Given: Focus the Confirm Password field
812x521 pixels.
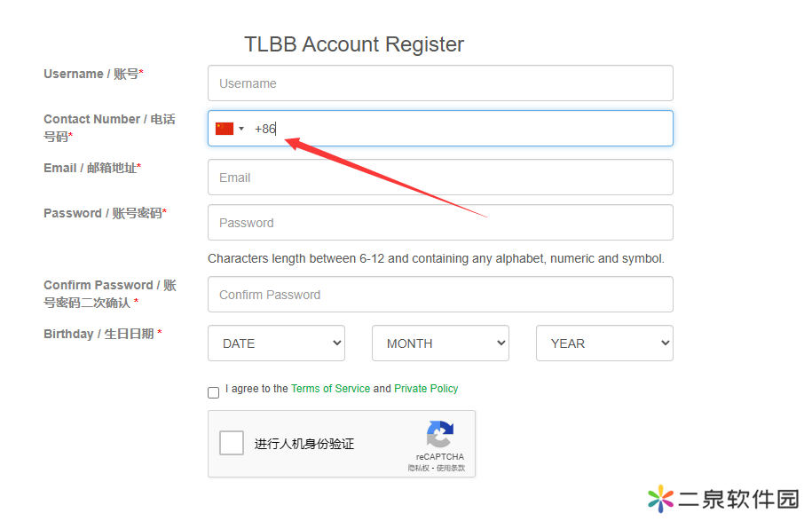Looking at the screenshot, I should [440, 294].
